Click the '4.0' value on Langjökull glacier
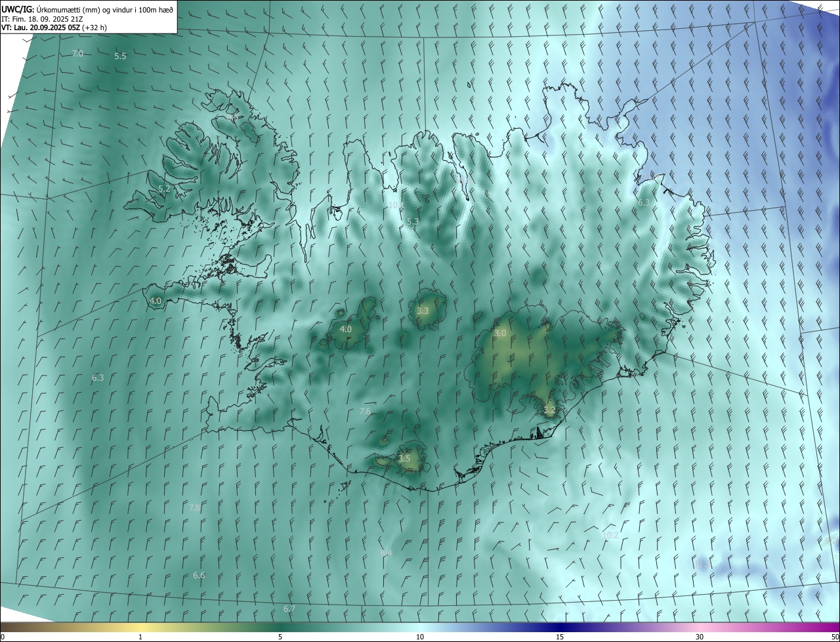Viewport: 840px width, 642px height. click(x=346, y=329)
